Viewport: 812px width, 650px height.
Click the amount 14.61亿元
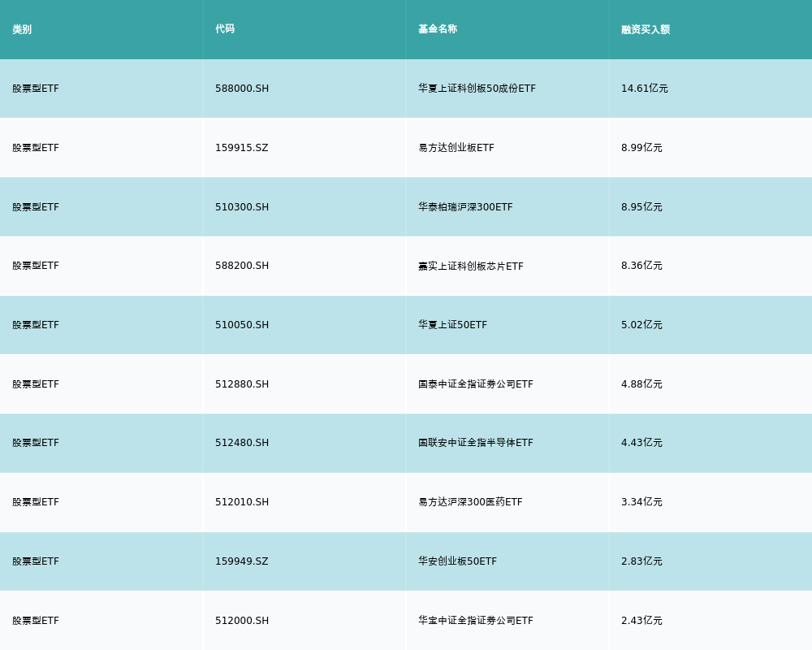point(644,89)
